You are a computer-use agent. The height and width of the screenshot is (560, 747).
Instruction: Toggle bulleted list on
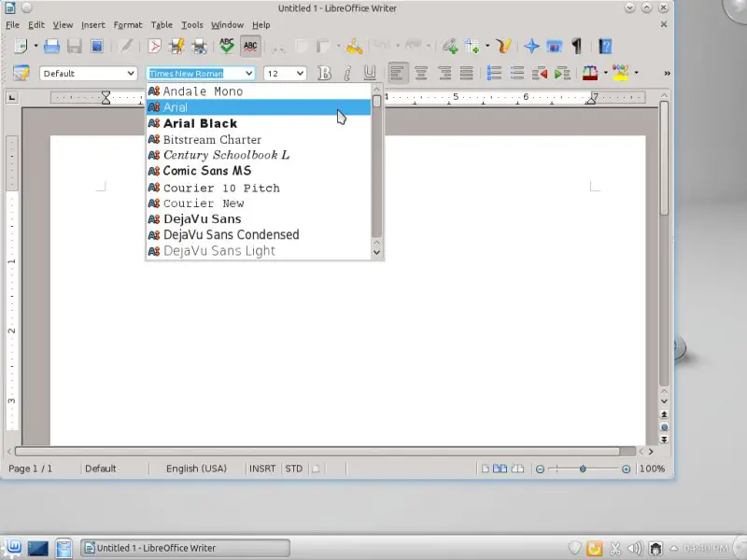pos(517,73)
